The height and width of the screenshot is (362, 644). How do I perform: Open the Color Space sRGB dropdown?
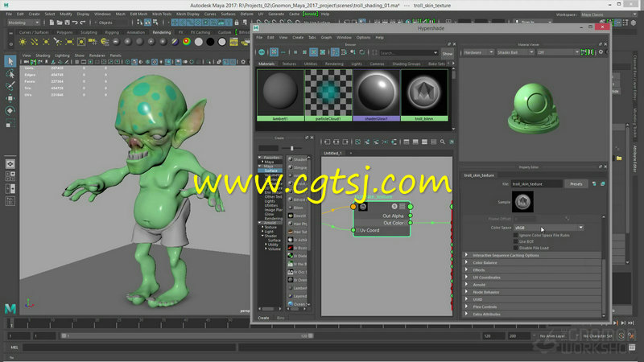pyautogui.click(x=549, y=228)
